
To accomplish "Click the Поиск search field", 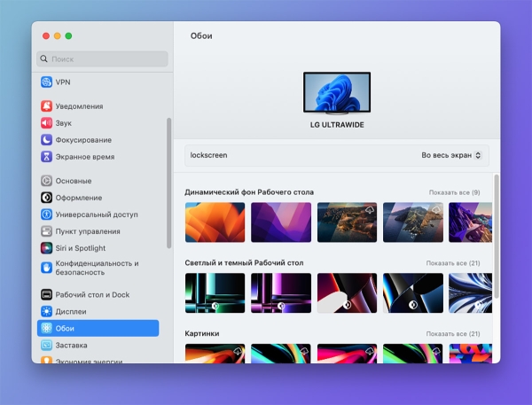I will click(x=102, y=59).
